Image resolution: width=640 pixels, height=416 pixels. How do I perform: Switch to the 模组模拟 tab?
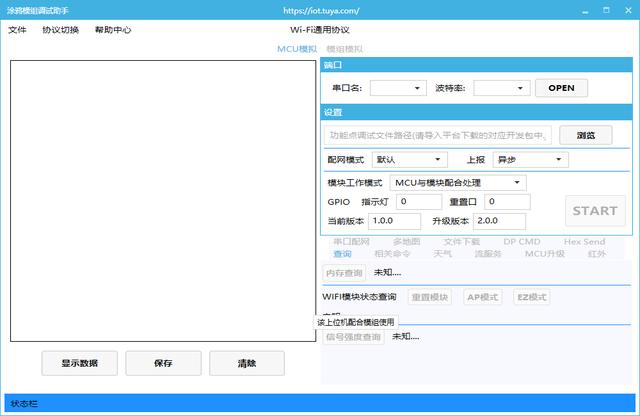pyautogui.click(x=344, y=49)
